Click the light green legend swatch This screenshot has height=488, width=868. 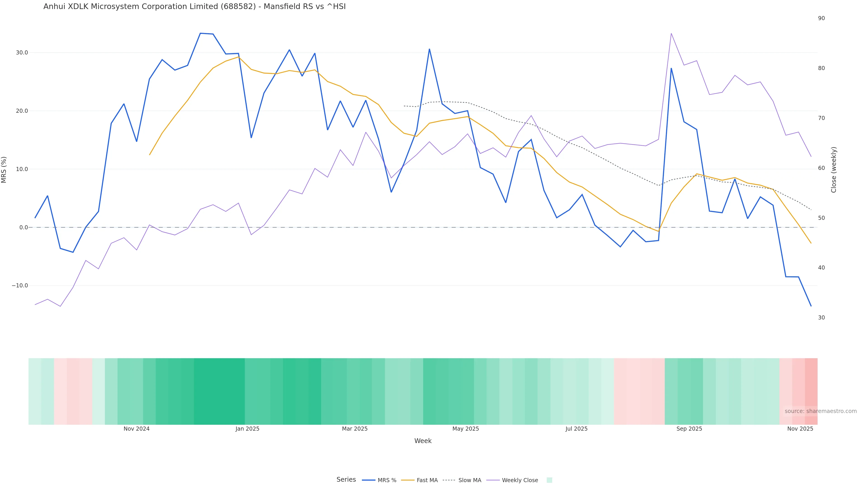[549, 480]
